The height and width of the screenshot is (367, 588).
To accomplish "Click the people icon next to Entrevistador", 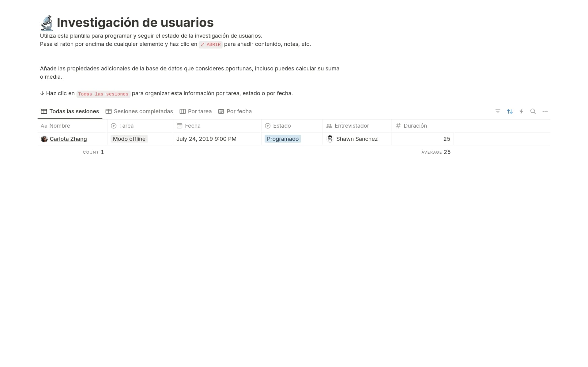I will (329, 126).
